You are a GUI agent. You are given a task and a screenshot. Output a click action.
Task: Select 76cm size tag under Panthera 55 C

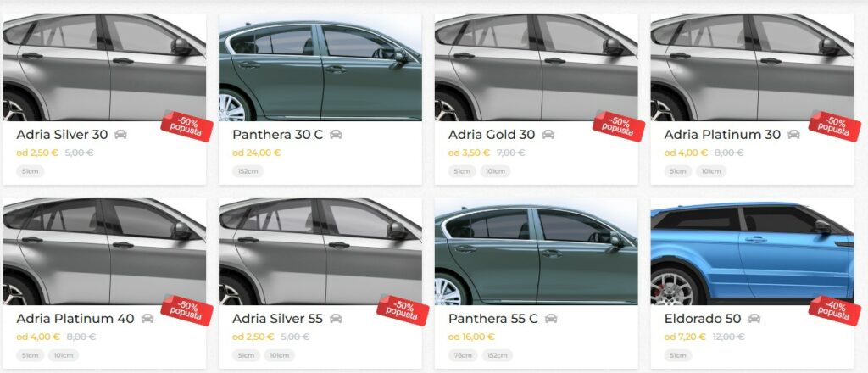coord(462,356)
